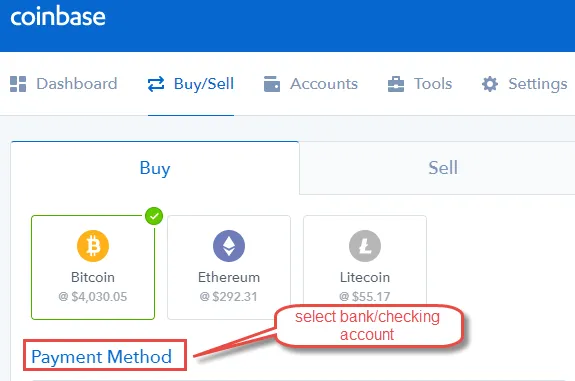
Task: Switch to the Buy tab
Action: pos(155,168)
